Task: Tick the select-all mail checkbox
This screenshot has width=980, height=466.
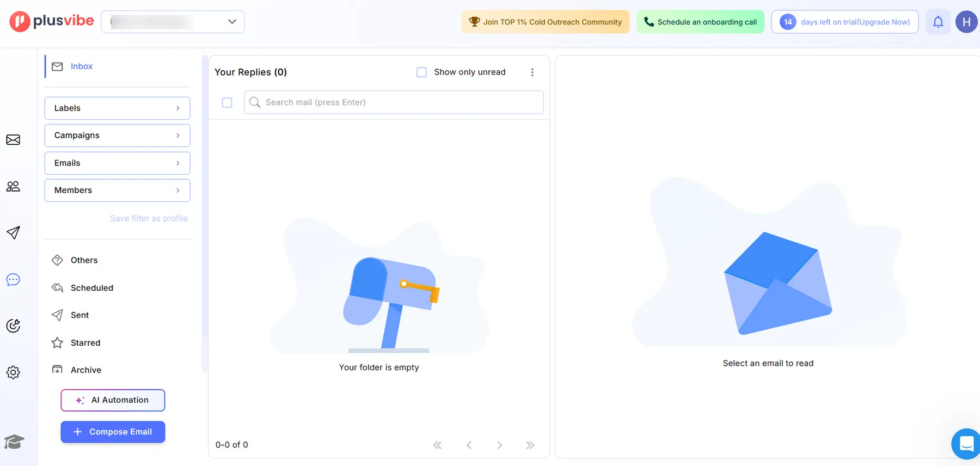Action: (x=227, y=102)
